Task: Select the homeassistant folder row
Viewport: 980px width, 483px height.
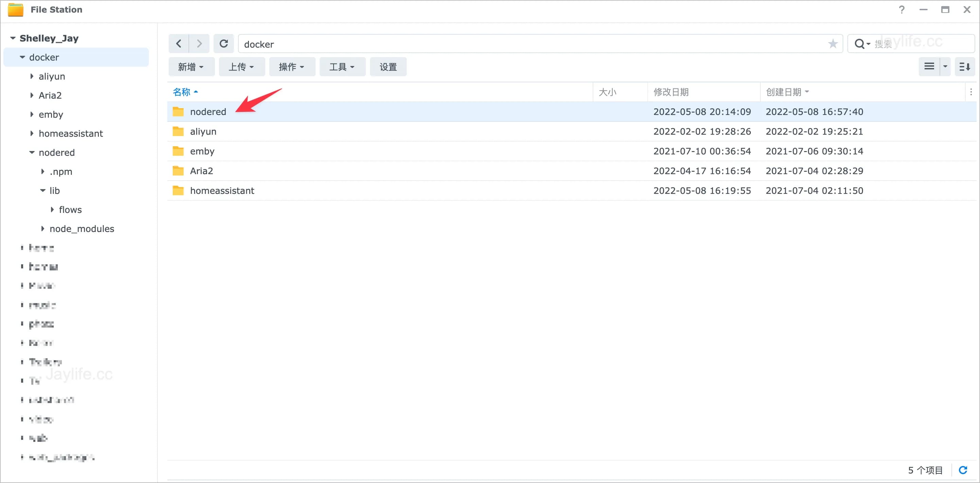Action: pyautogui.click(x=222, y=190)
